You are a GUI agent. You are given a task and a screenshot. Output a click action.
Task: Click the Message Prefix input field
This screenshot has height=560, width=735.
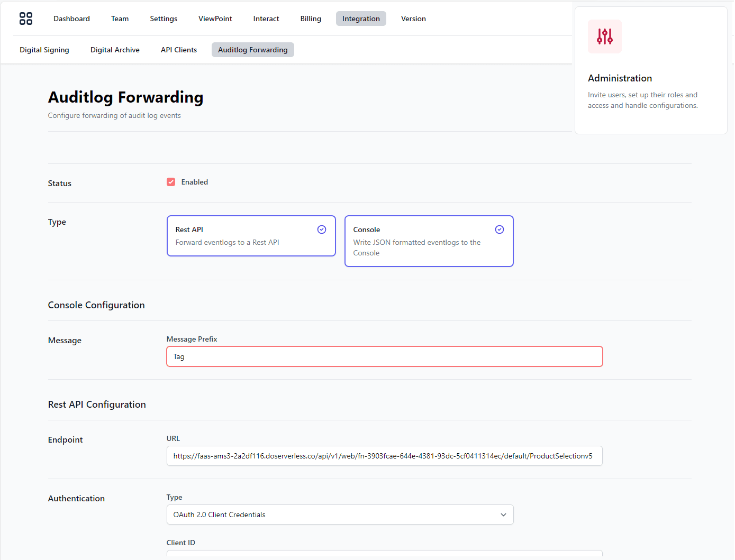click(x=384, y=356)
